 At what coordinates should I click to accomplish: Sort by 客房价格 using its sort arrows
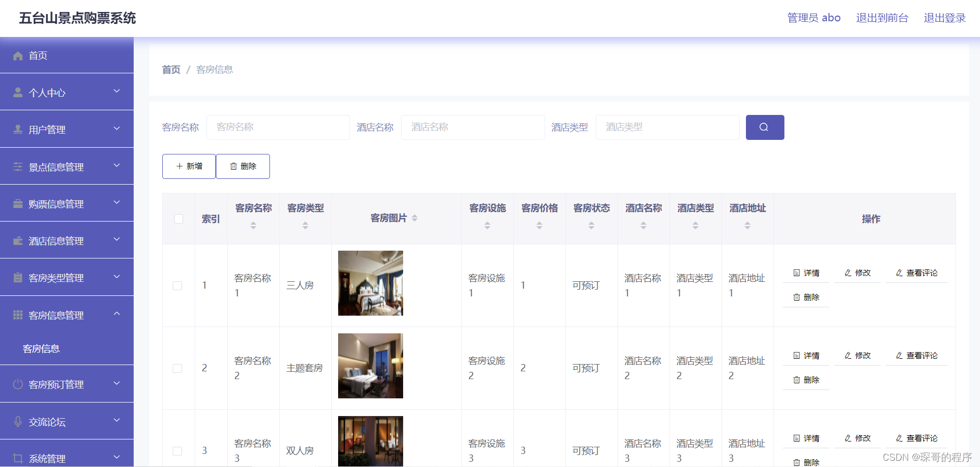539,226
